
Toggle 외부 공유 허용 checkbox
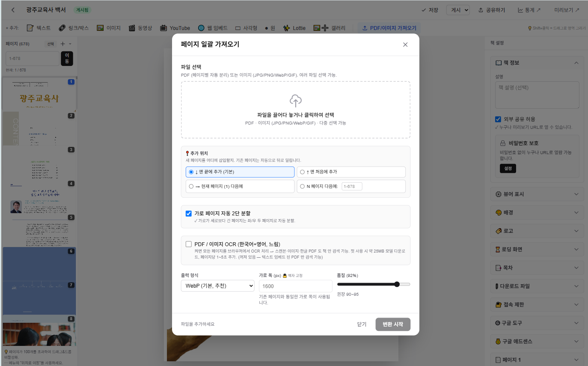point(498,119)
